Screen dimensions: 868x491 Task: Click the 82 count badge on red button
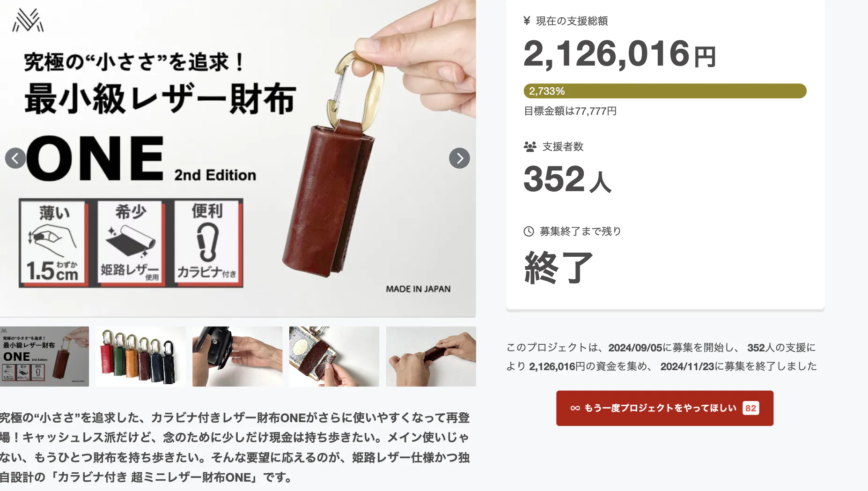pyautogui.click(x=750, y=408)
